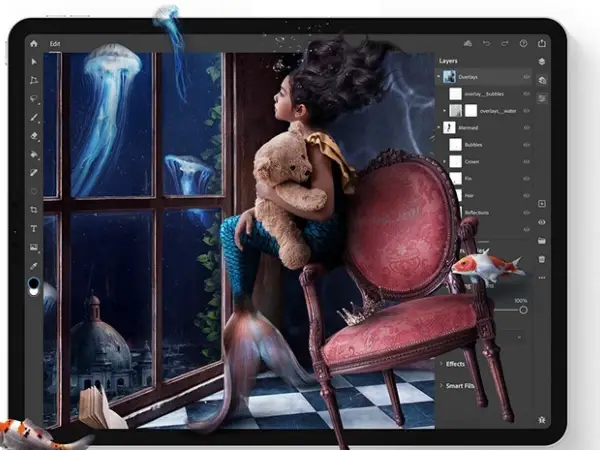Select the Type tool
The height and width of the screenshot is (450, 600).
pyautogui.click(x=34, y=228)
